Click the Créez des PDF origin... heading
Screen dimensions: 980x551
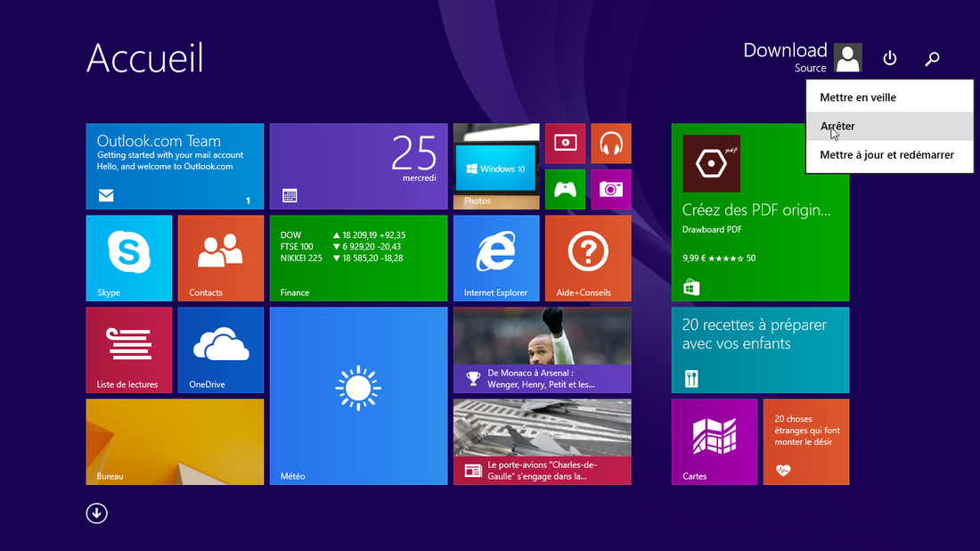coord(756,210)
